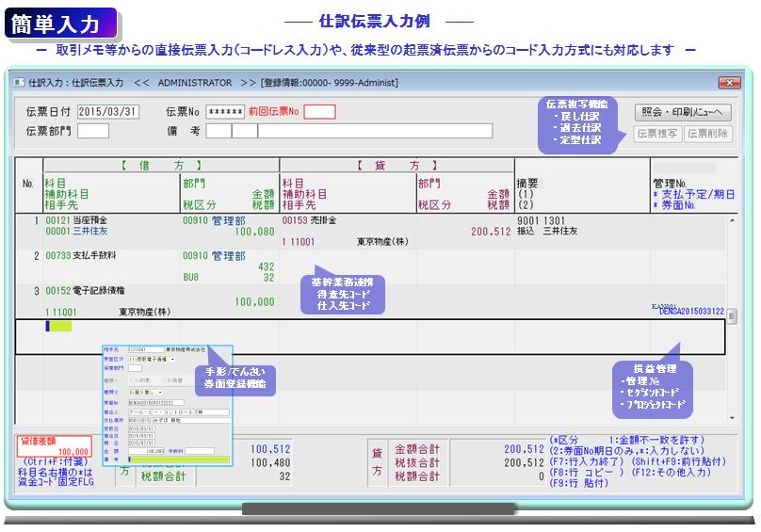The image size is (761, 532).
Task: Click the scrollbar up arrow in the journal grid
Action: 732,221
